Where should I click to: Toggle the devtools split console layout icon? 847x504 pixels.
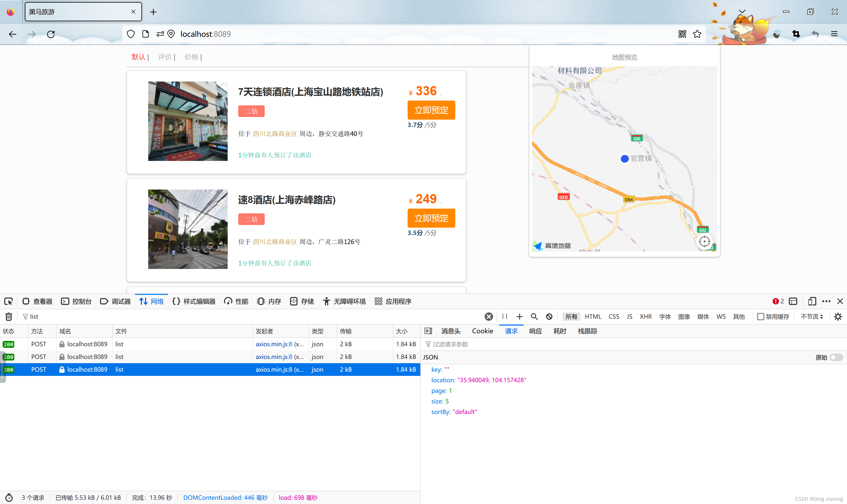coord(793,301)
